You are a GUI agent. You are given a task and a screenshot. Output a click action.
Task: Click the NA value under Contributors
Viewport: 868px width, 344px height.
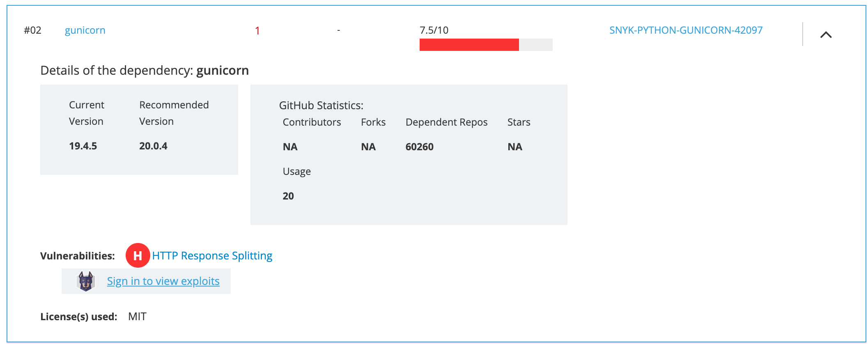pyautogui.click(x=290, y=147)
